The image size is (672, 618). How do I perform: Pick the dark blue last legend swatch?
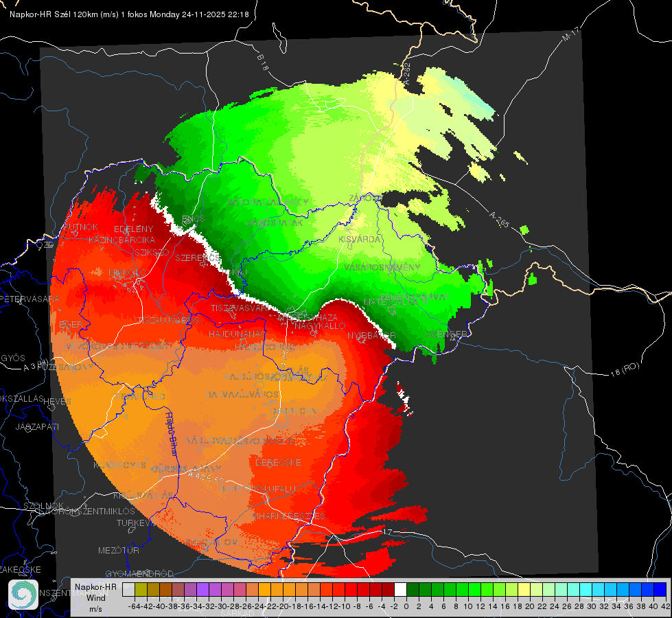click(x=660, y=589)
